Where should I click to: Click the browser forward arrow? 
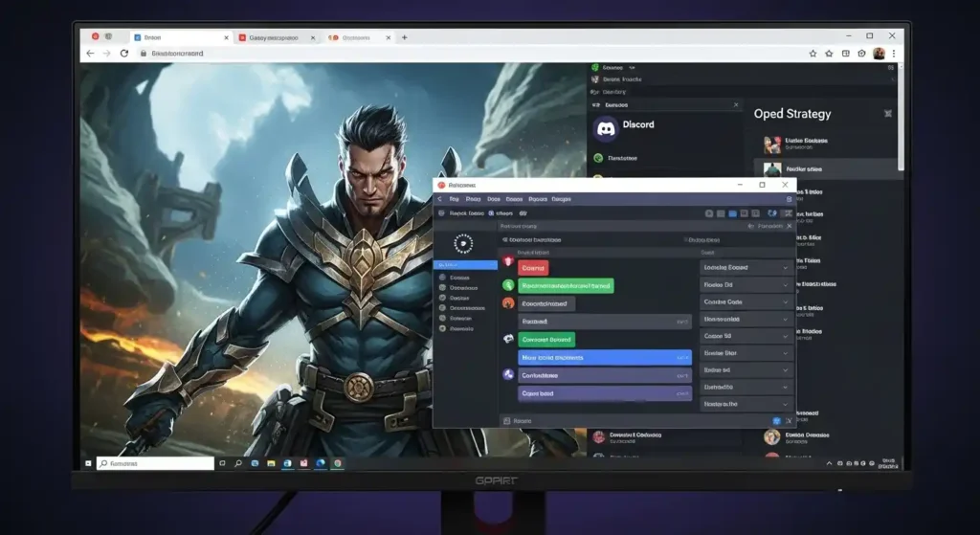click(x=107, y=54)
